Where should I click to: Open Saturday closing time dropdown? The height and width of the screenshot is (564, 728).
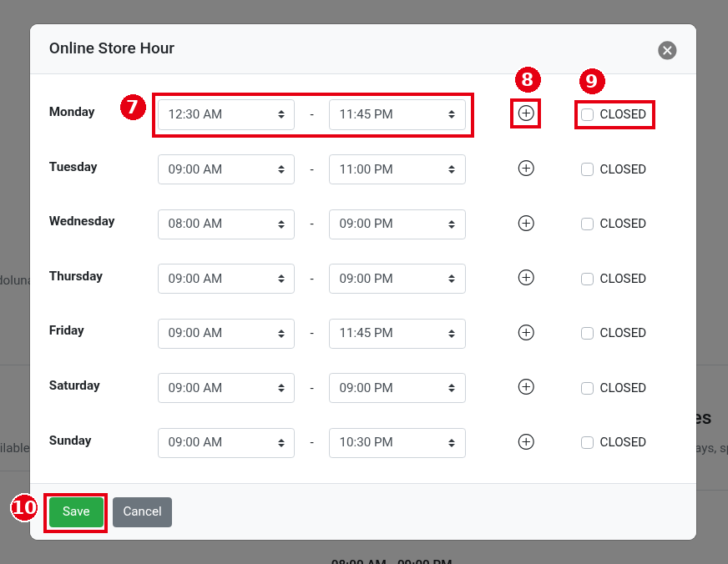tap(397, 388)
